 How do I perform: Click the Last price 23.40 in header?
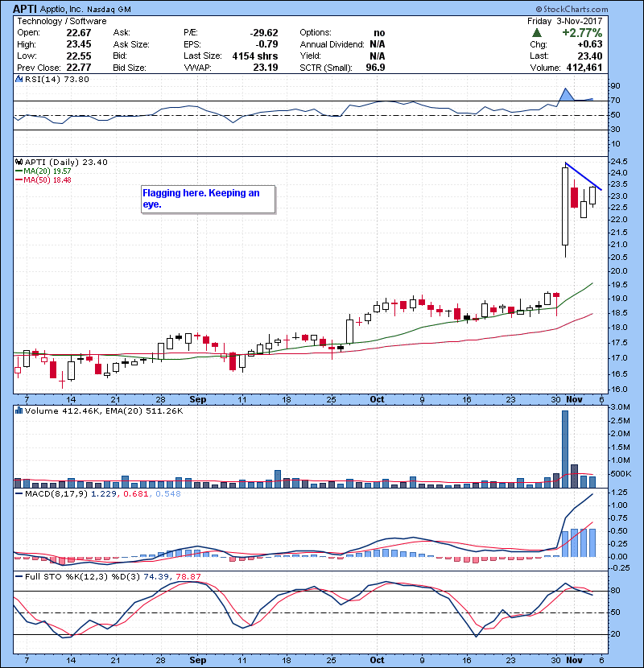[x=590, y=56]
